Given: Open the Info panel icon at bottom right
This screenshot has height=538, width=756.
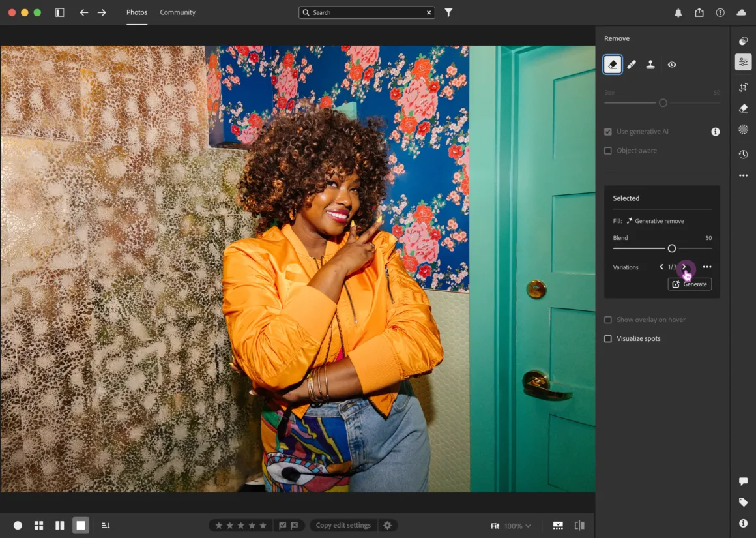Looking at the screenshot, I should (x=743, y=524).
